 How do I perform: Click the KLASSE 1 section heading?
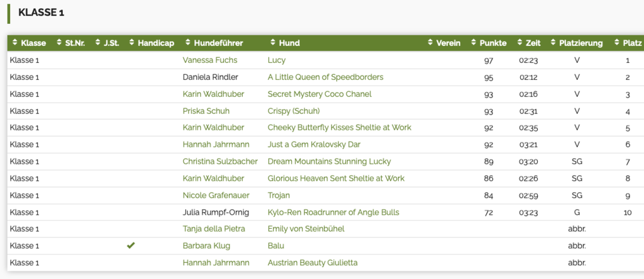[x=42, y=13]
